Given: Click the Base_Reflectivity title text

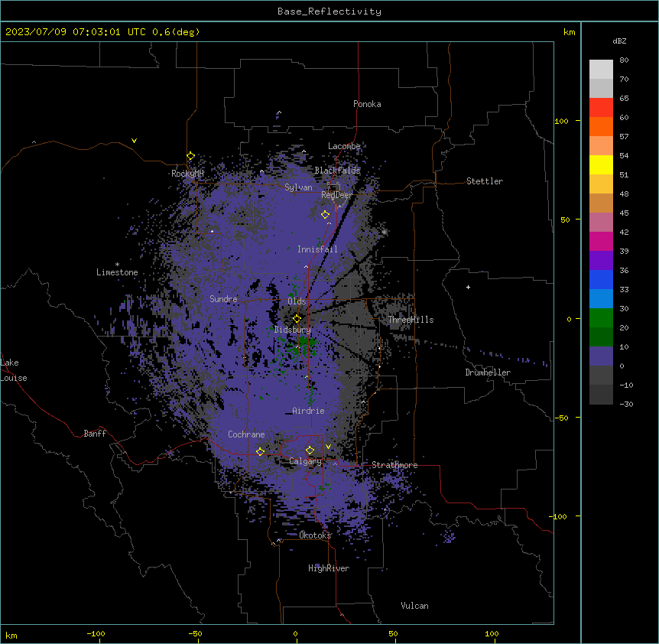Looking at the screenshot, I should [329, 11].
